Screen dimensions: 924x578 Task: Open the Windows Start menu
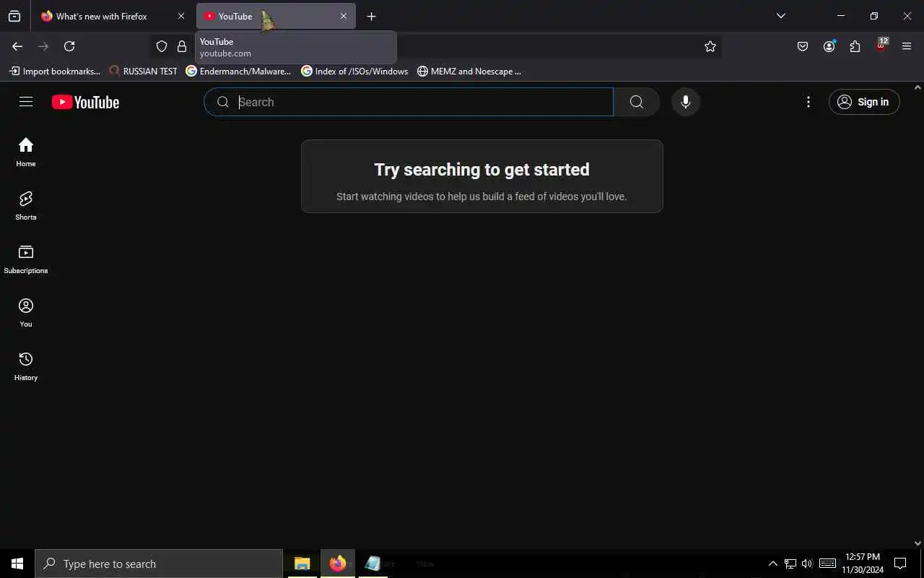(17, 564)
